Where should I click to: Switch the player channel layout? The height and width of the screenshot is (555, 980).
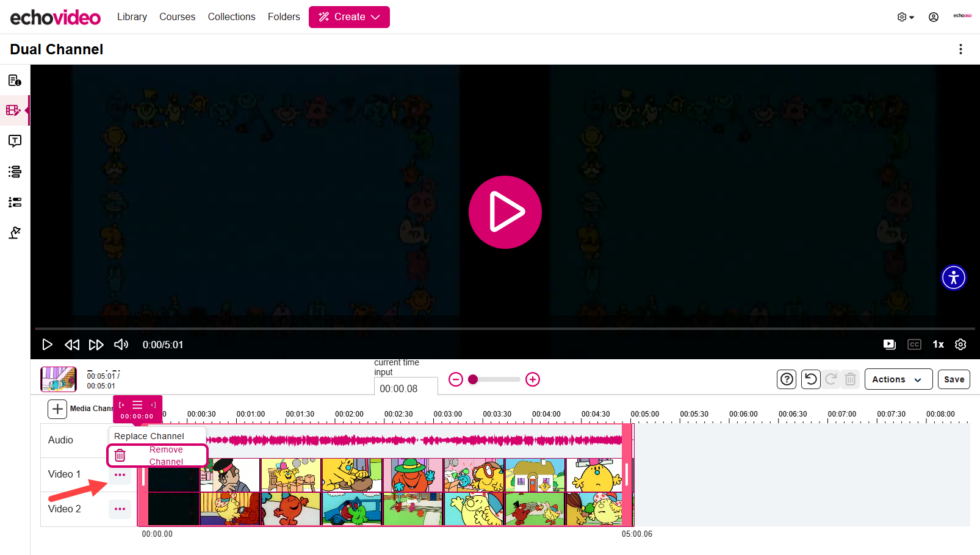click(890, 345)
